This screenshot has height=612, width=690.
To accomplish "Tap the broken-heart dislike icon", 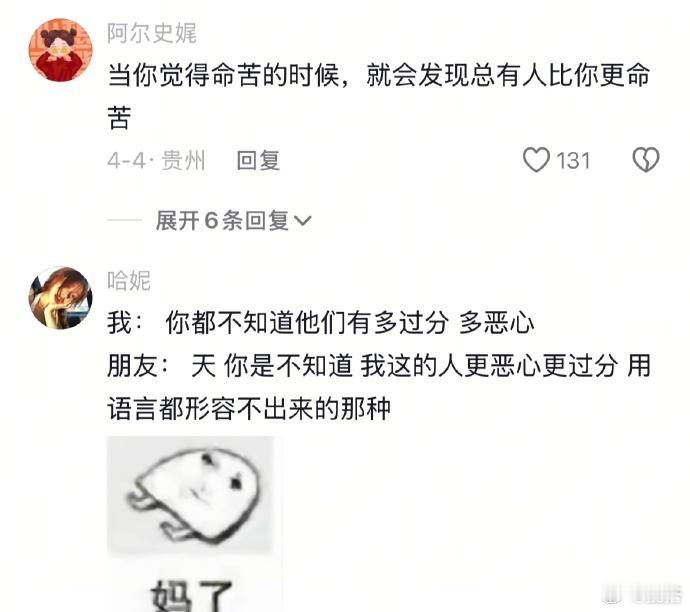I will click(646, 160).
